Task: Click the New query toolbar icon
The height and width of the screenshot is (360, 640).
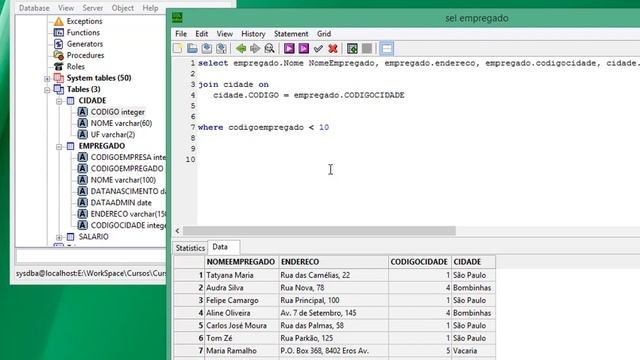Action: click(178, 49)
